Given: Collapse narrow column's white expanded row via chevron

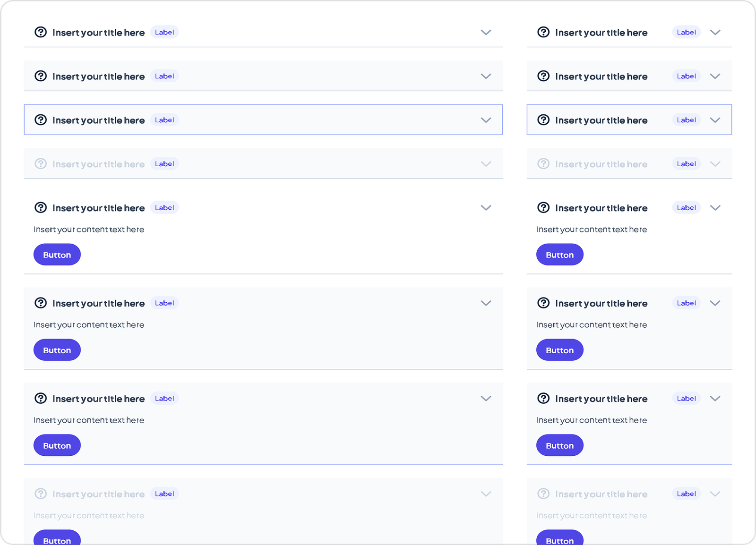Looking at the screenshot, I should (x=715, y=208).
